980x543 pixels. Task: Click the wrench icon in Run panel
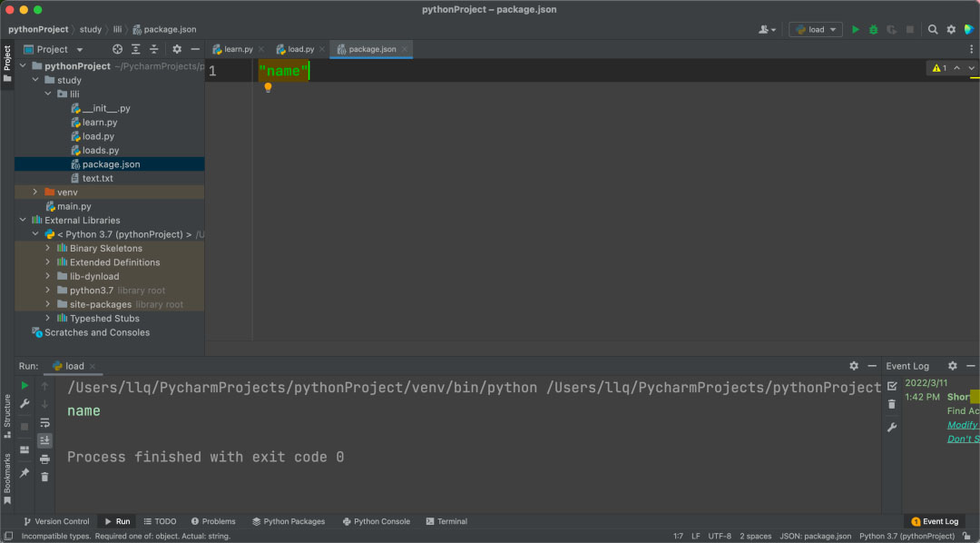[x=25, y=404]
